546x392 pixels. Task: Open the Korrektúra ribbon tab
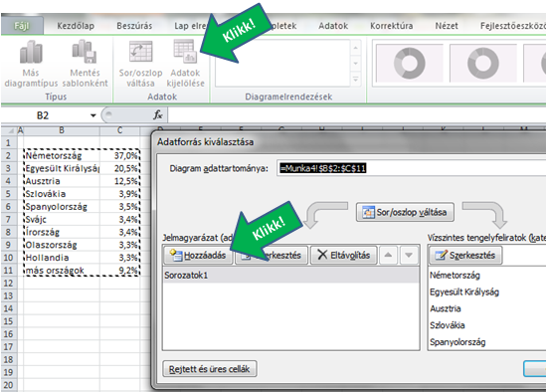point(392,26)
